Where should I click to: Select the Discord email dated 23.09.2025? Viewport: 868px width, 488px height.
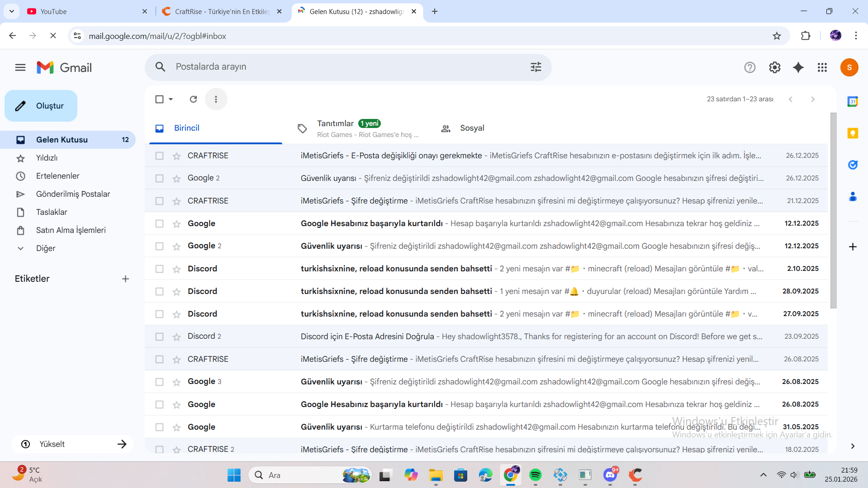pos(159,336)
